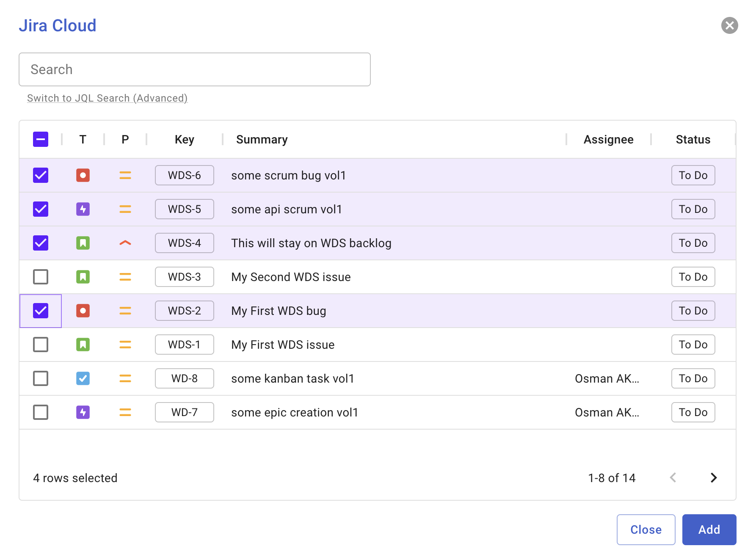Sort by the Status column header
The image size is (756, 557).
(693, 139)
